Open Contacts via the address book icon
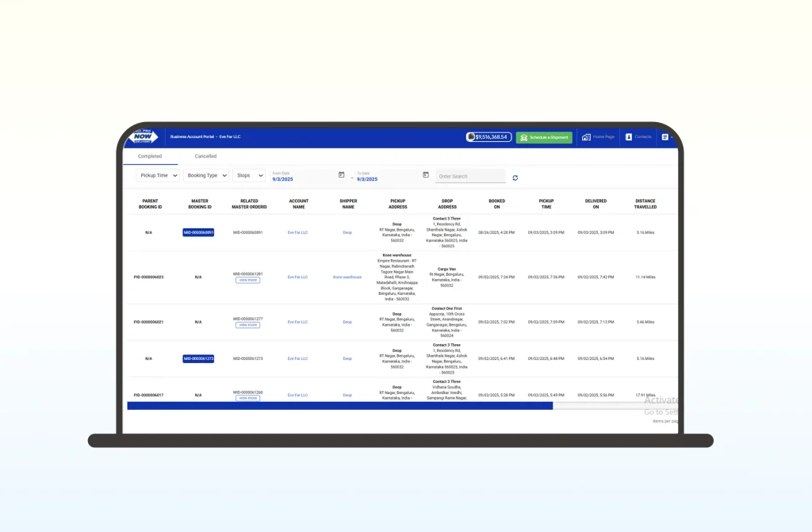 tap(629, 137)
